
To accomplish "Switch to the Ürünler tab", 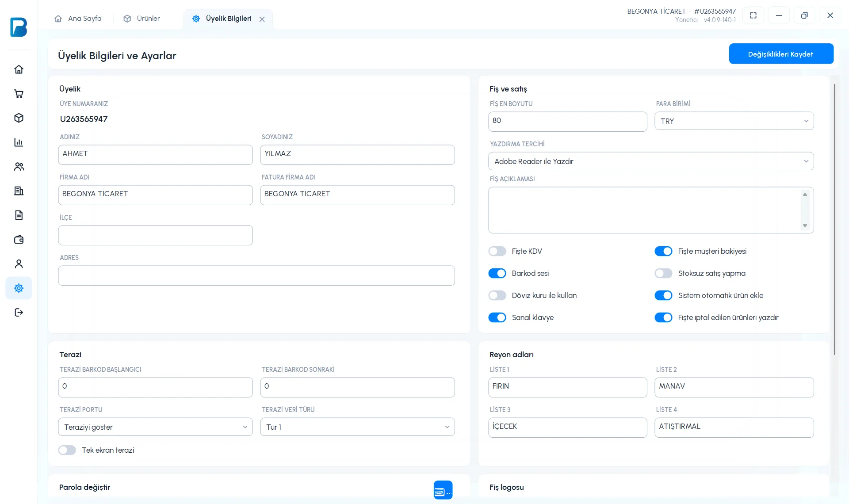I will pyautogui.click(x=141, y=19).
